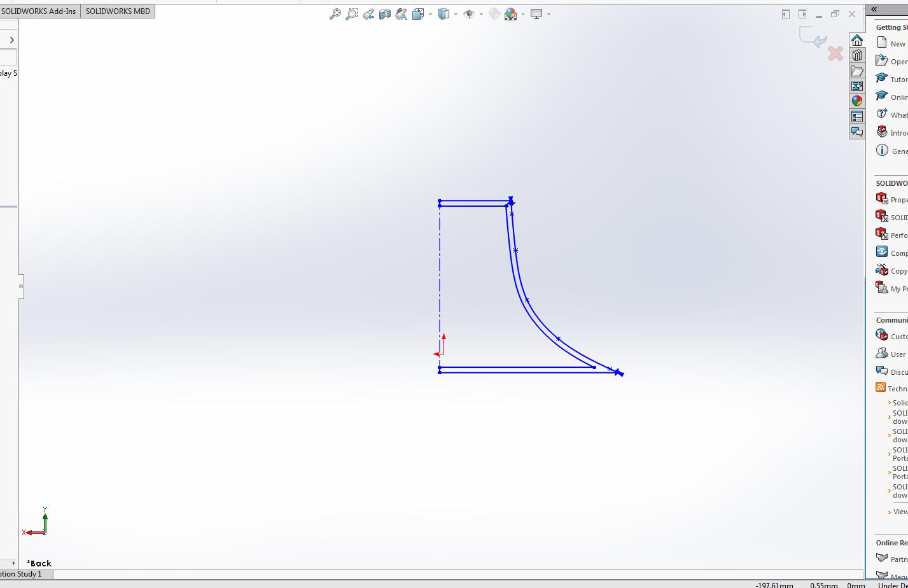The width and height of the screenshot is (908, 588).
Task: Click the *Back view name label
Action: tap(39, 563)
